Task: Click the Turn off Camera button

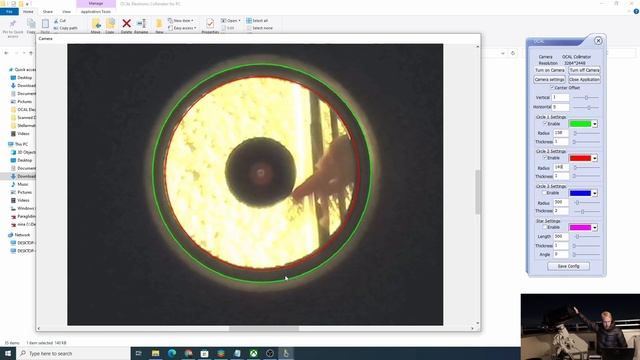Action: tap(584, 70)
